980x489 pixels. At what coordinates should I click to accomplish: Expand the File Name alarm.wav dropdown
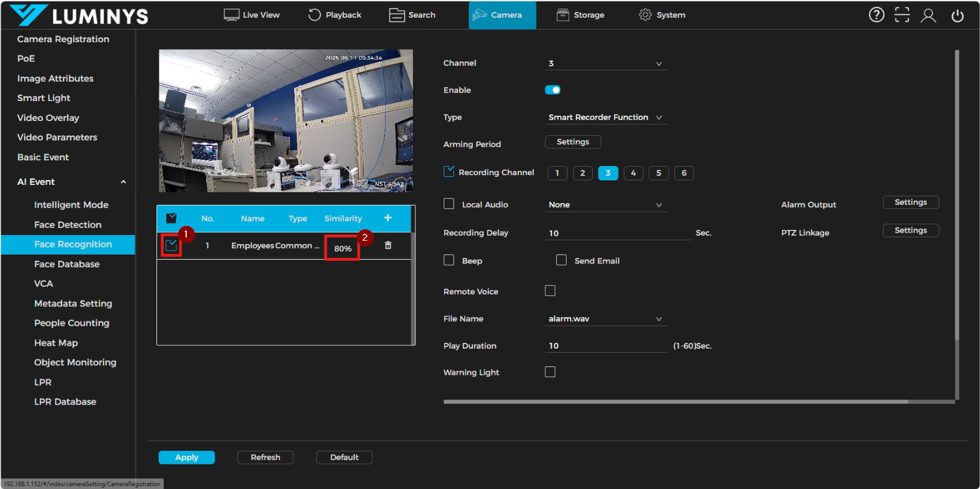(605, 319)
